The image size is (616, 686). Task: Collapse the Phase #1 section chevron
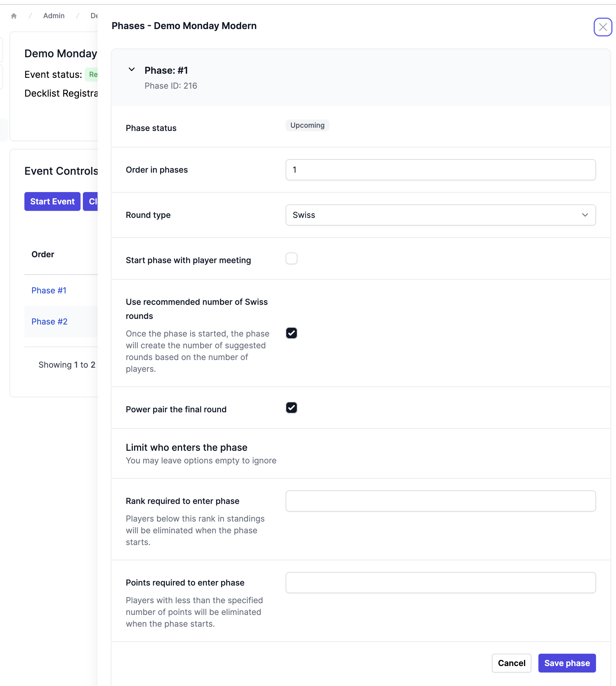(x=132, y=70)
